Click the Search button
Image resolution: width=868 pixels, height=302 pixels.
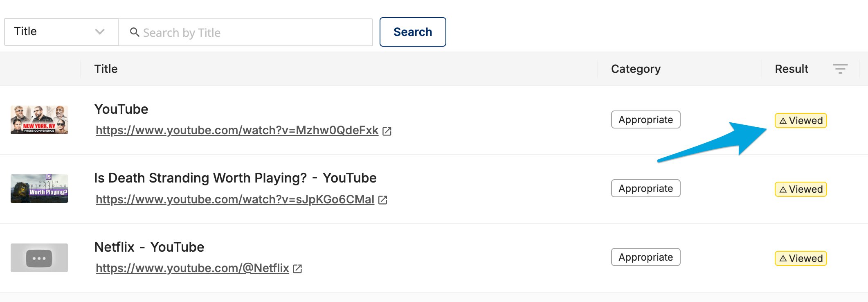[x=413, y=32]
